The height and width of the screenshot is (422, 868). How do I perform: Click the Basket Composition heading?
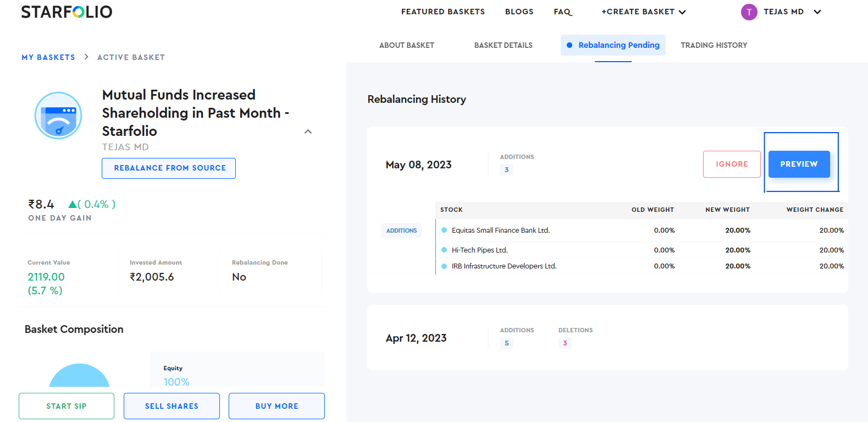click(x=74, y=329)
